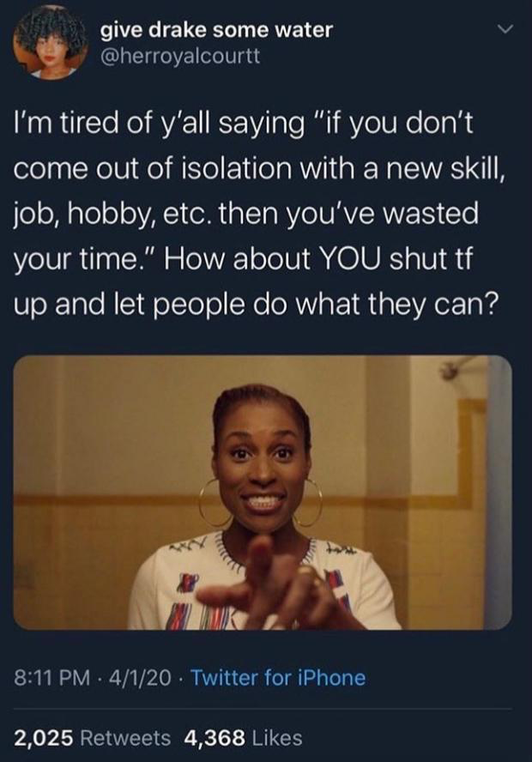Expand the tweet options chevron
Viewport: 532px width, 762px height.
click(505, 31)
